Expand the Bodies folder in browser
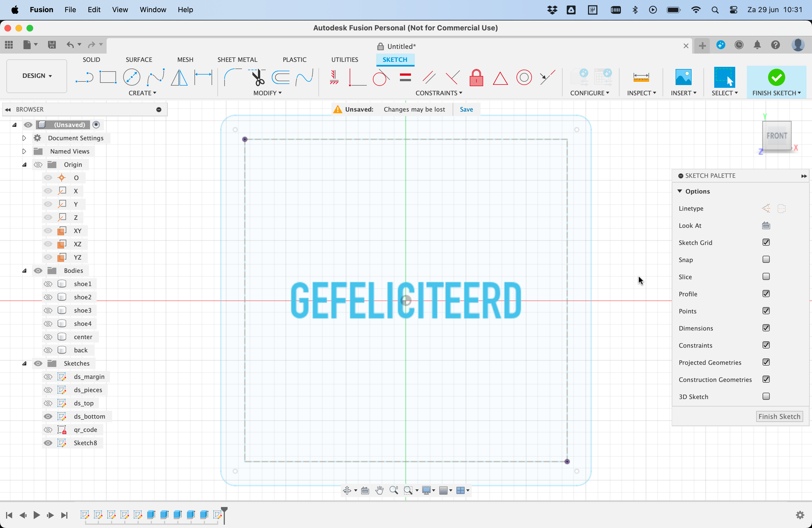 [x=24, y=271]
